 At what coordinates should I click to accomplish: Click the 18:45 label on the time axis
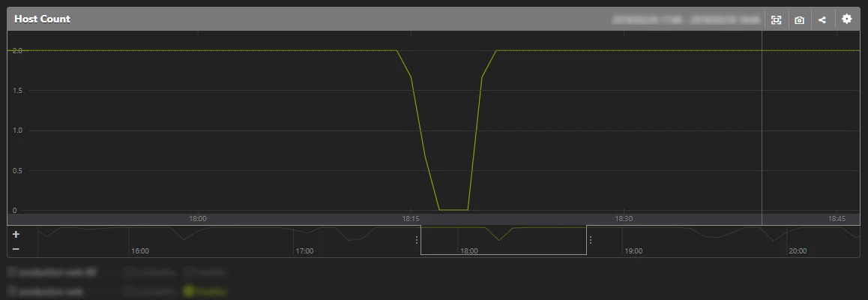837,219
